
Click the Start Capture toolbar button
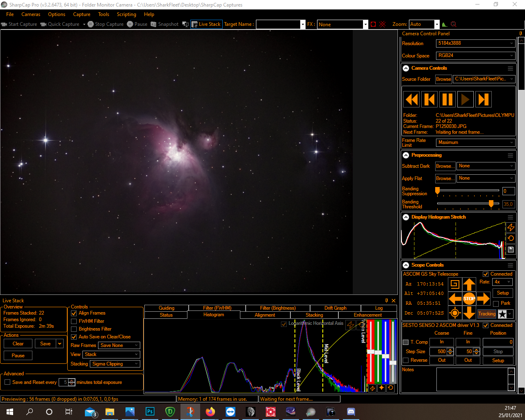pyautogui.click(x=19, y=24)
